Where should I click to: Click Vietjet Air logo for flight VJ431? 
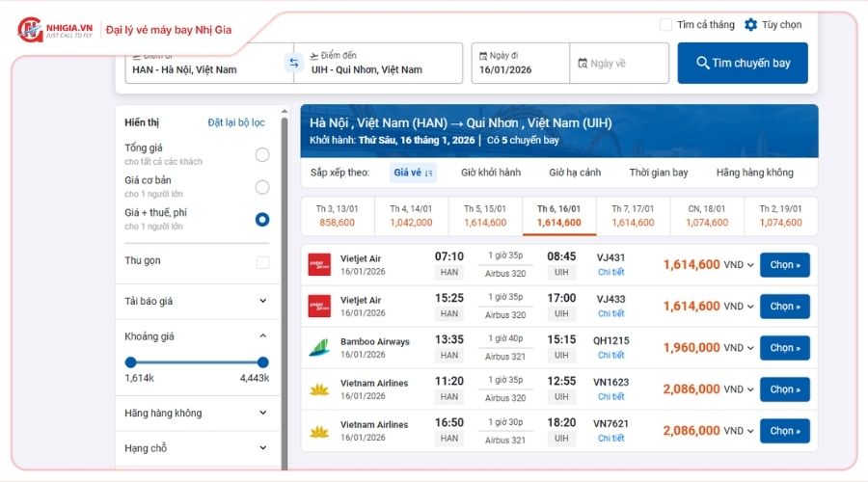tap(319, 264)
